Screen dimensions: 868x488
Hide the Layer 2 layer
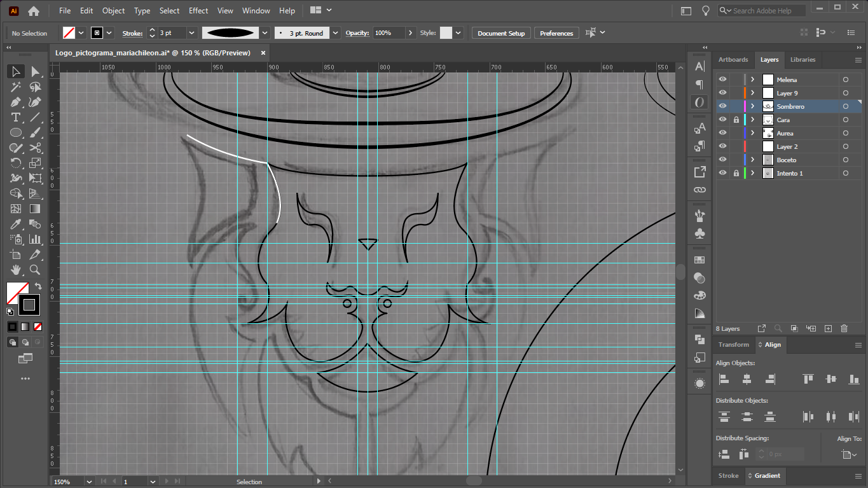[x=722, y=146]
